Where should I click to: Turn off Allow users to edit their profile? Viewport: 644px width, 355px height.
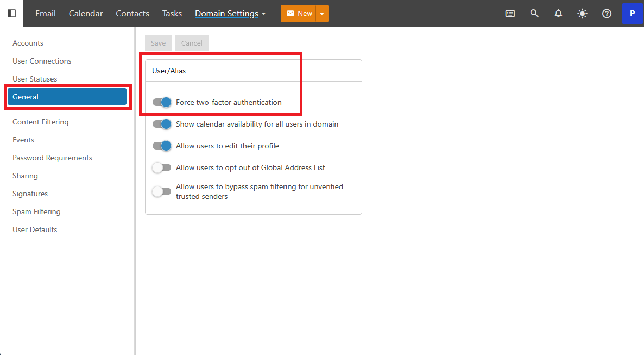[x=162, y=146]
